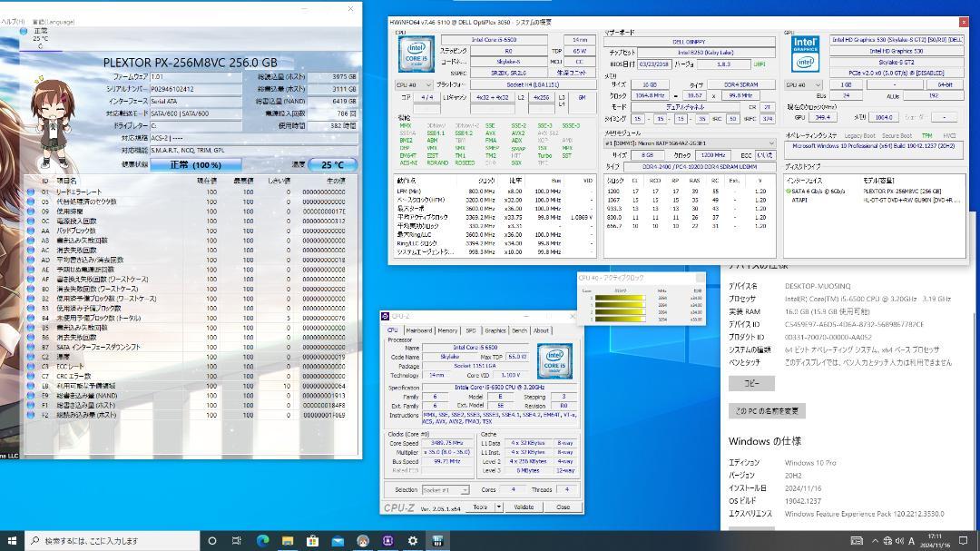Switch to CPU-Z via purple taskbar icon

pos(387,540)
